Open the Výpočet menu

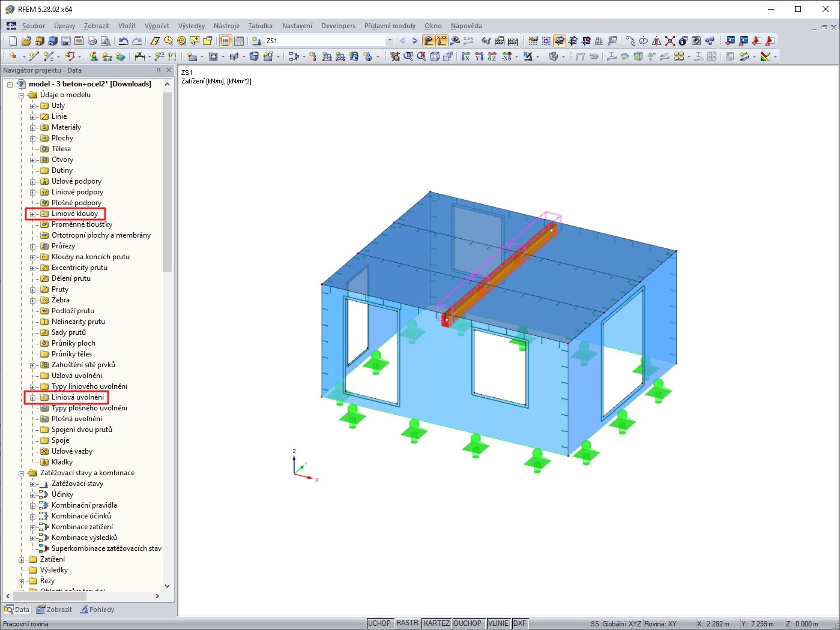pyautogui.click(x=157, y=26)
